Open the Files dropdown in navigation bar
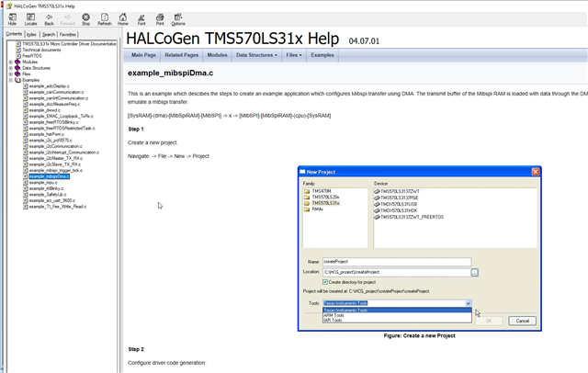 [294, 55]
